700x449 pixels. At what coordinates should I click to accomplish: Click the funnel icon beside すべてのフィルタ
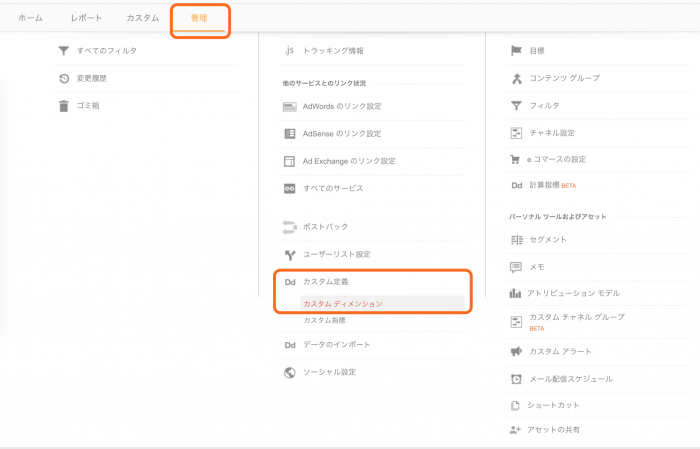pyautogui.click(x=64, y=50)
